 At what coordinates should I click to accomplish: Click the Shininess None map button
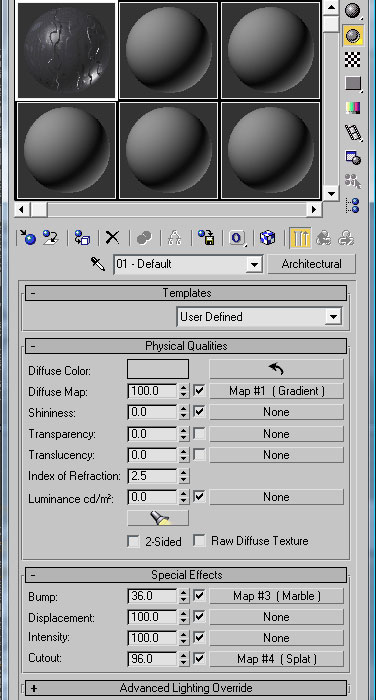[x=276, y=412]
